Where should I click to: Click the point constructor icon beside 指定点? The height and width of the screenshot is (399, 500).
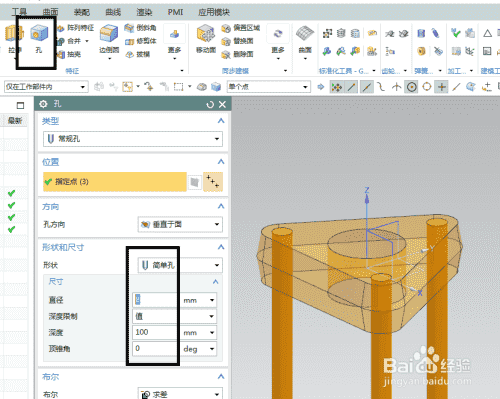click(x=213, y=182)
